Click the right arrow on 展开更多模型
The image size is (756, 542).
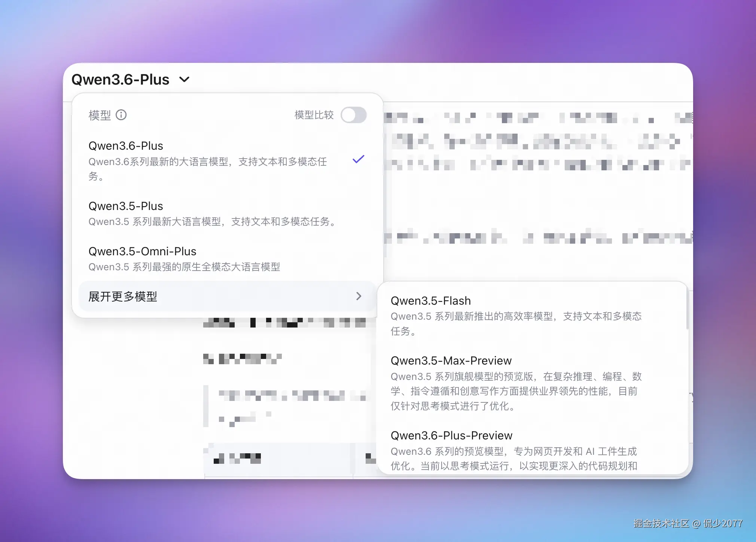(359, 296)
